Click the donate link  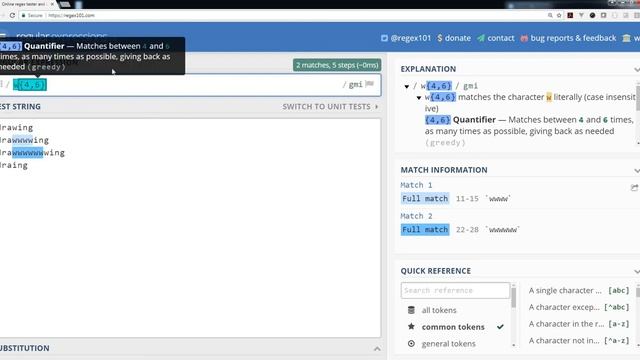pos(458,38)
